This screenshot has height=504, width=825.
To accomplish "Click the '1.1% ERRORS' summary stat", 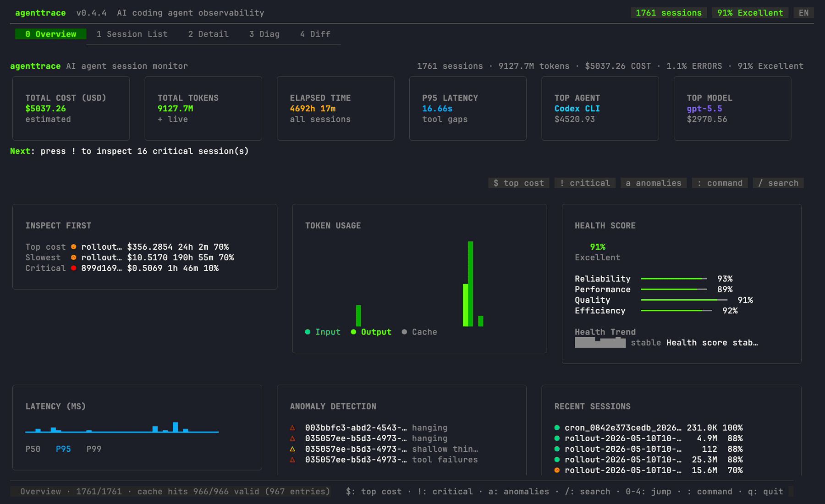I will (x=694, y=66).
